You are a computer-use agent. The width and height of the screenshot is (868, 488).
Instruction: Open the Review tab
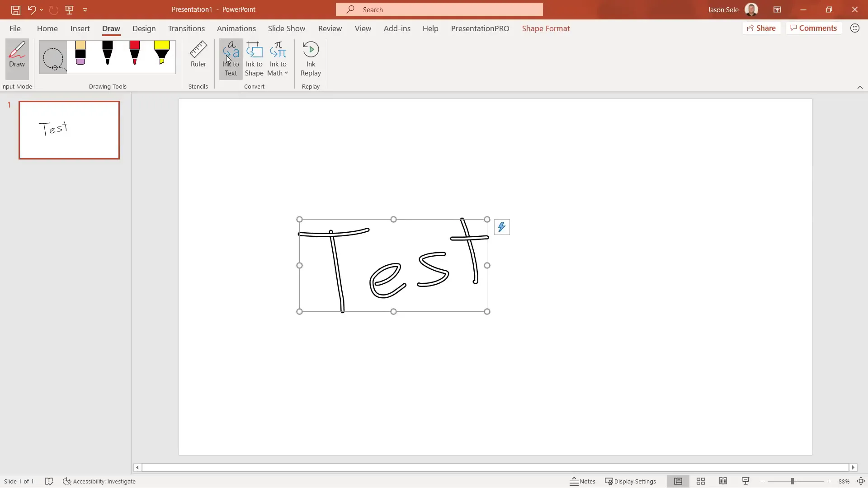pos(330,28)
